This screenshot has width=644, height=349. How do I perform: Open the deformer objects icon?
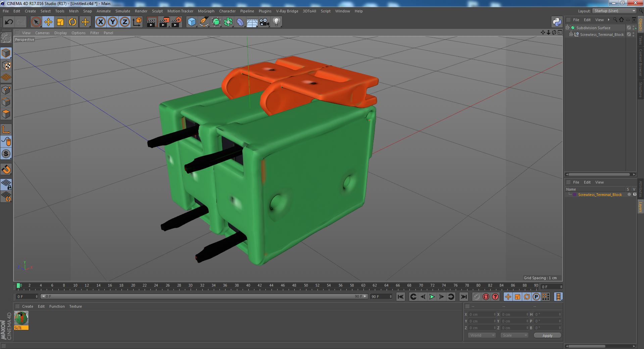pyautogui.click(x=240, y=22)
